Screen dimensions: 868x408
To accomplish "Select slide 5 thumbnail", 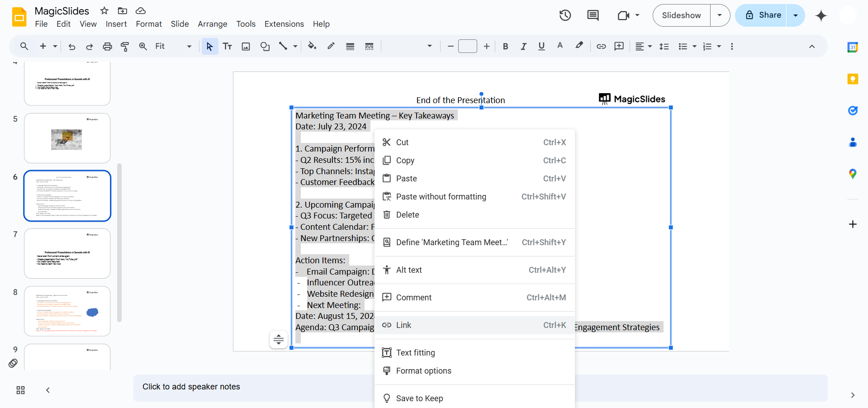I will (x=67, y=138).
